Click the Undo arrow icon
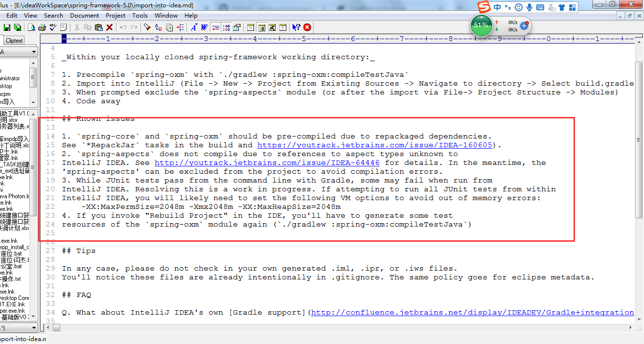 tap(123, 27)
